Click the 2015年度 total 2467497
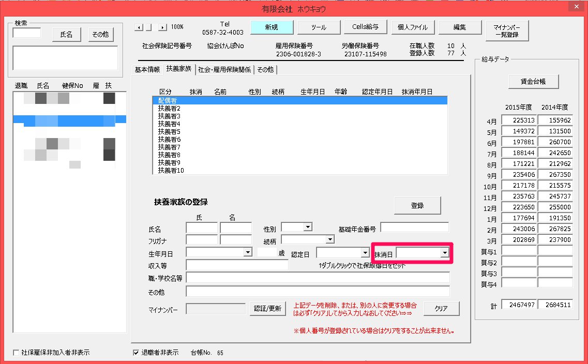The height and width of the screenshot is (364, 588). (519, 305)
